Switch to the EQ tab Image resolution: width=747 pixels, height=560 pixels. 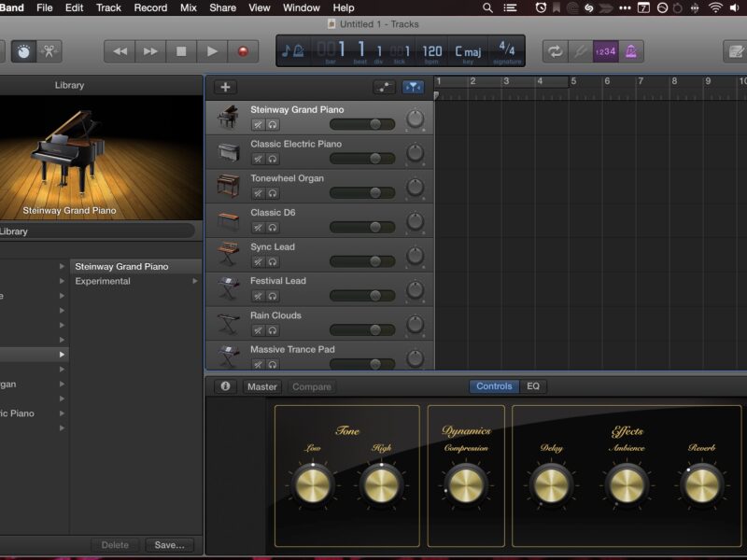(533, 386)
